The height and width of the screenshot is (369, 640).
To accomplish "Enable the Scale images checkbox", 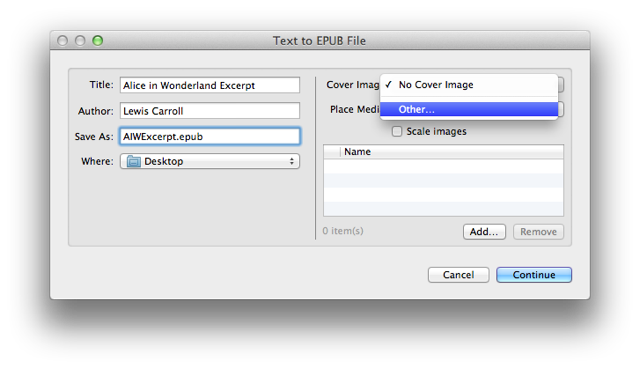I will pyautogui.click(x=397, y=131).
